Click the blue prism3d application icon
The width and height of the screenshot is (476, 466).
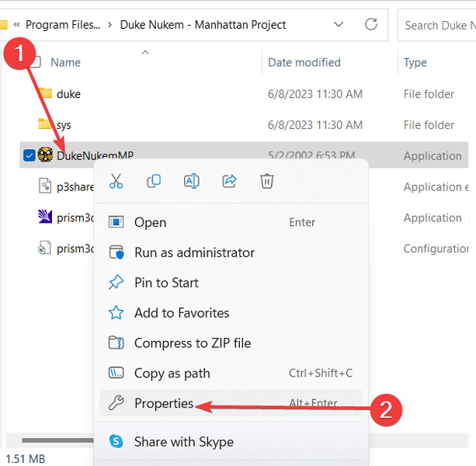pyautogui.click(x=45, y=217)
